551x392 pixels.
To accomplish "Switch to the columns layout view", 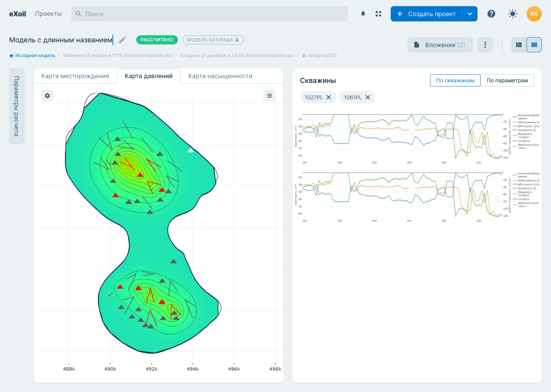I will pos(534,45).
